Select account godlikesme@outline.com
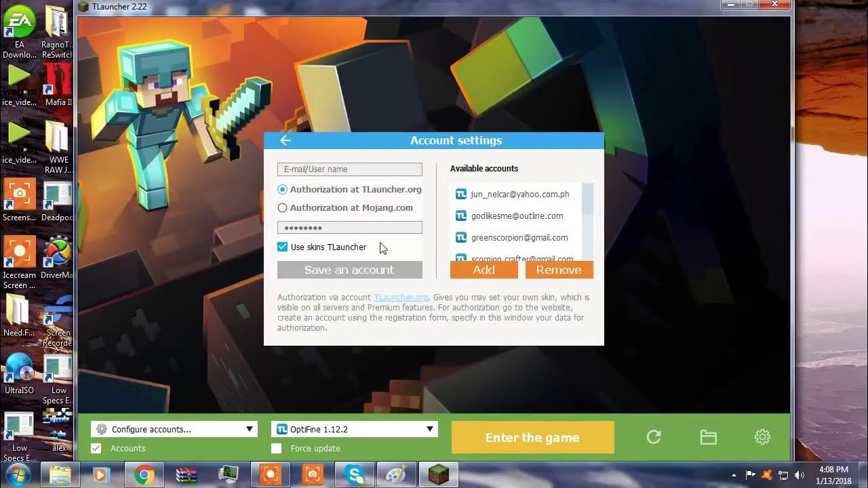 click(517, 216)
